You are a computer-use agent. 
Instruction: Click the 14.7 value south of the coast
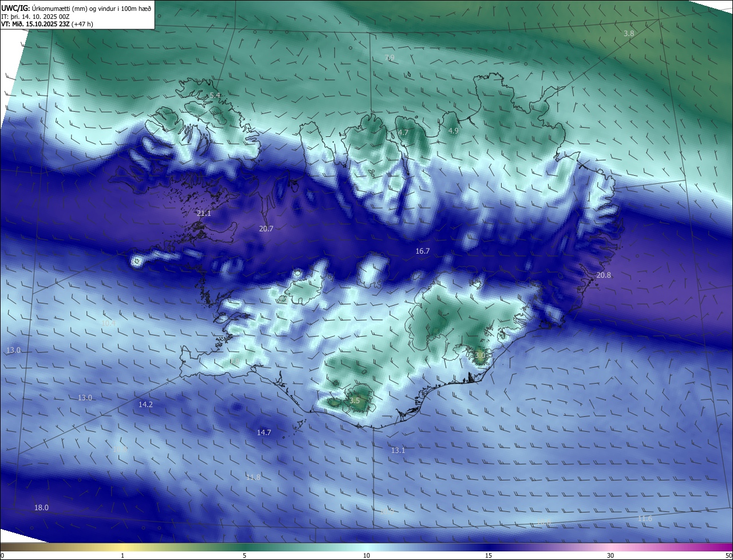pyautogui.click(x=264, y=433)
